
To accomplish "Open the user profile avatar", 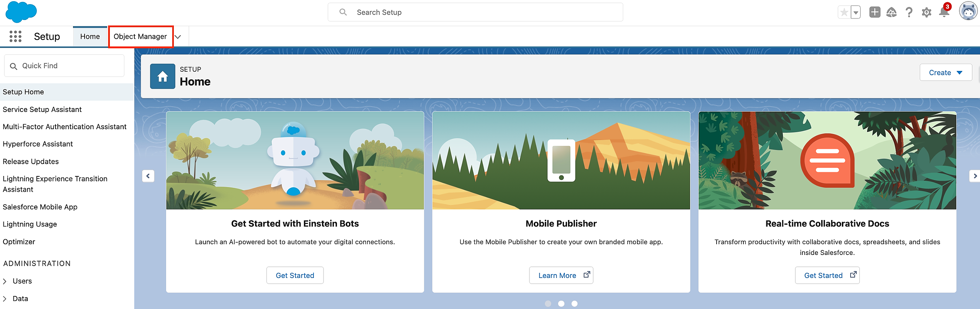I will point(968,12).
